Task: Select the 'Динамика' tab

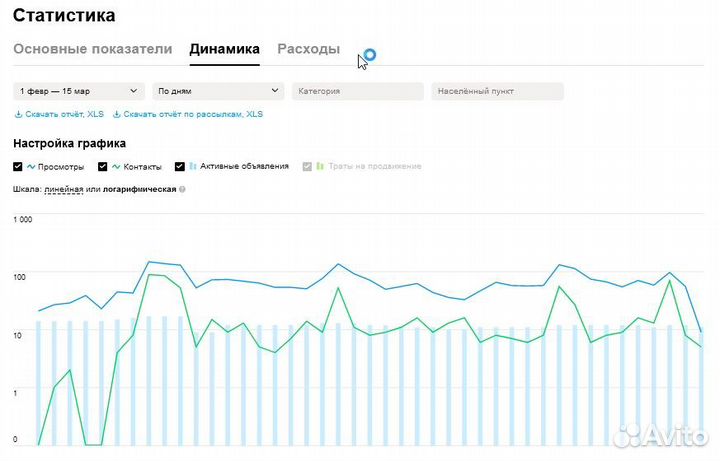Action: [x=224, y=49]
